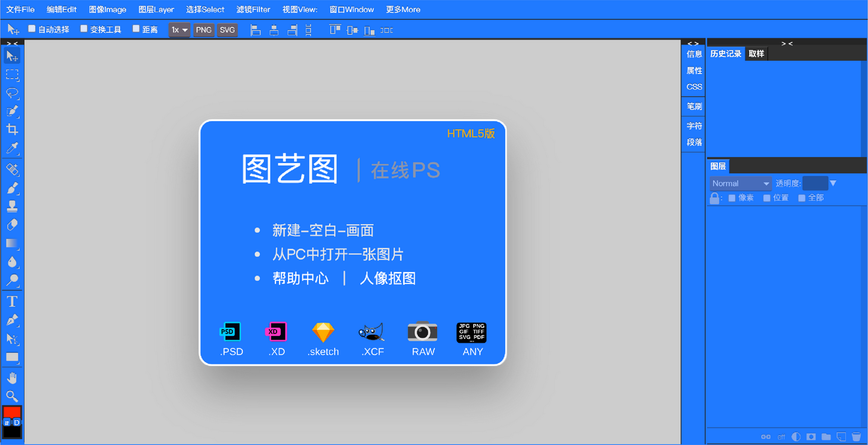Select the Text tool

(x=12, y=301)
